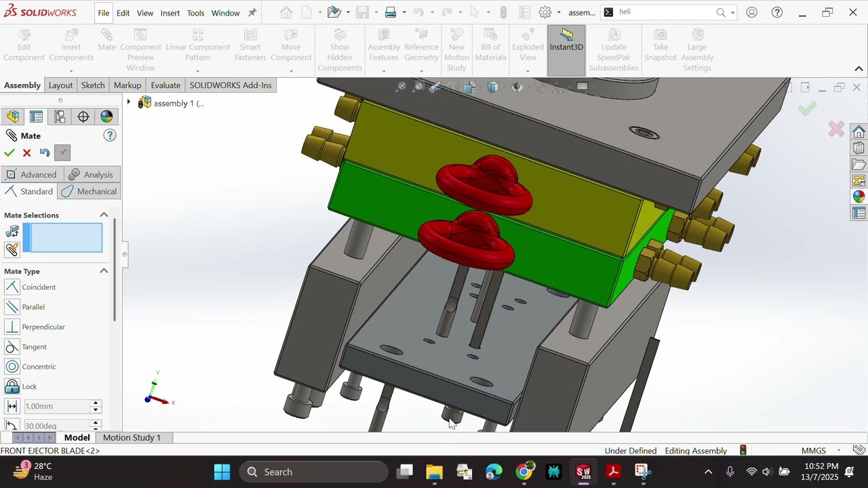This screenshot has height=488, width=868.
Task: Open the Options gear dropdown arrow
Action: 559,13
